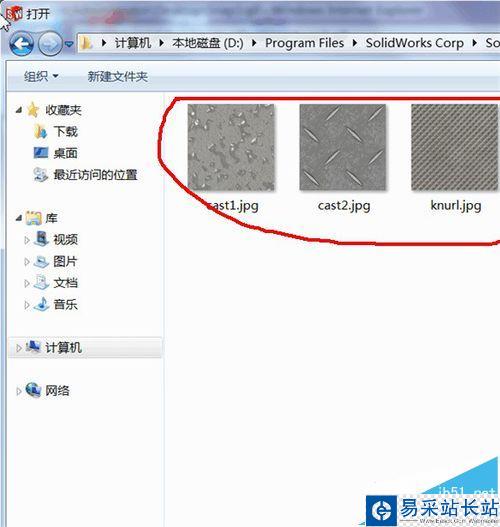Screen dimensions: 500x527
Task: Expand the 视频 library
Action: tap(27, 240)
